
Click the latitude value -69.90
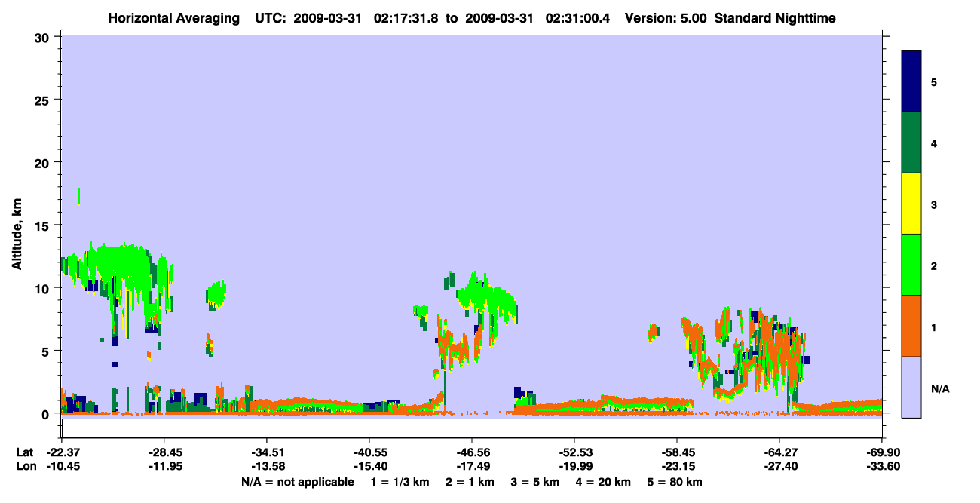881,452
